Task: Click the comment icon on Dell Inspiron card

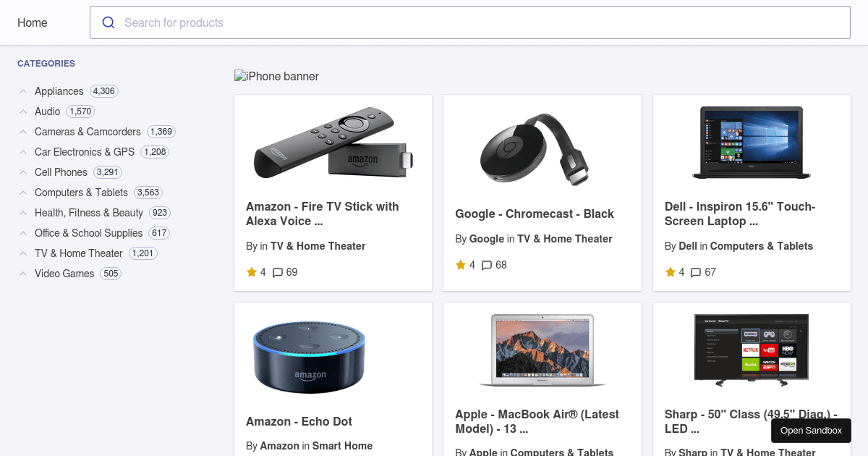Action: pos(696,271)
